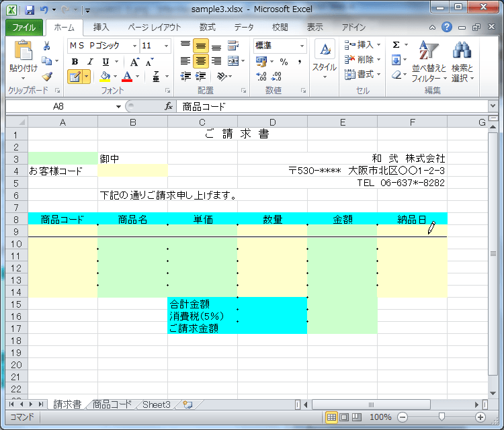
Task: Click the Paste (貼り付け) clipboard icon
Action: point(23,50)
